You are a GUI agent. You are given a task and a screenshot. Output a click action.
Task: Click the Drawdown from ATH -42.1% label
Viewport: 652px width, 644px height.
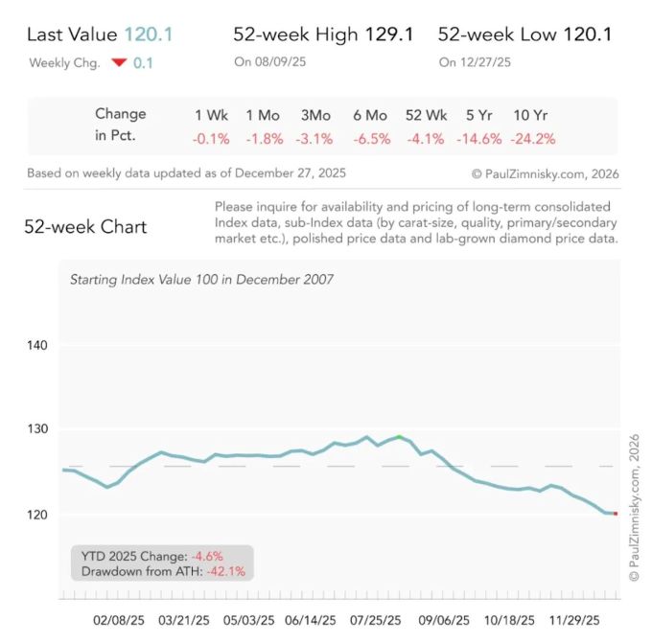[x=159, y=571]
